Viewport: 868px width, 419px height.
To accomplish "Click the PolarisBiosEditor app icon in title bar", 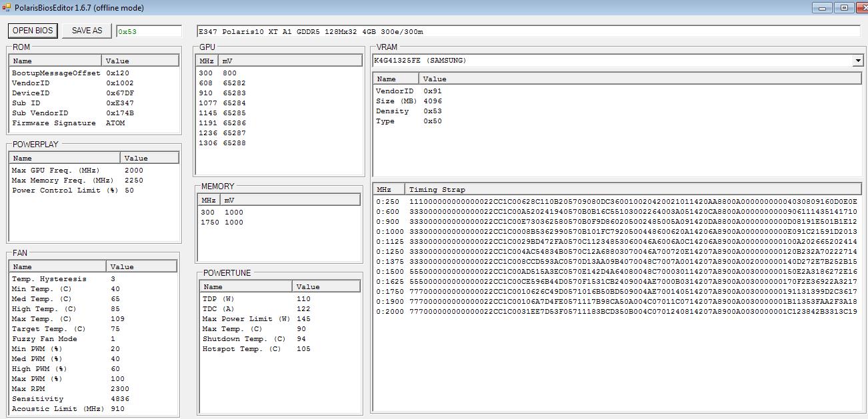I will 7,8.
